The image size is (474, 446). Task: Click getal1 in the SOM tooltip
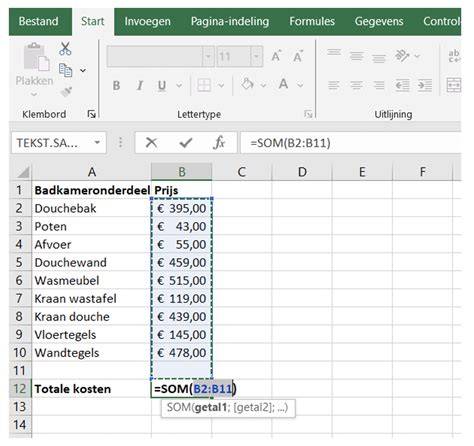(x=211, y=407)
